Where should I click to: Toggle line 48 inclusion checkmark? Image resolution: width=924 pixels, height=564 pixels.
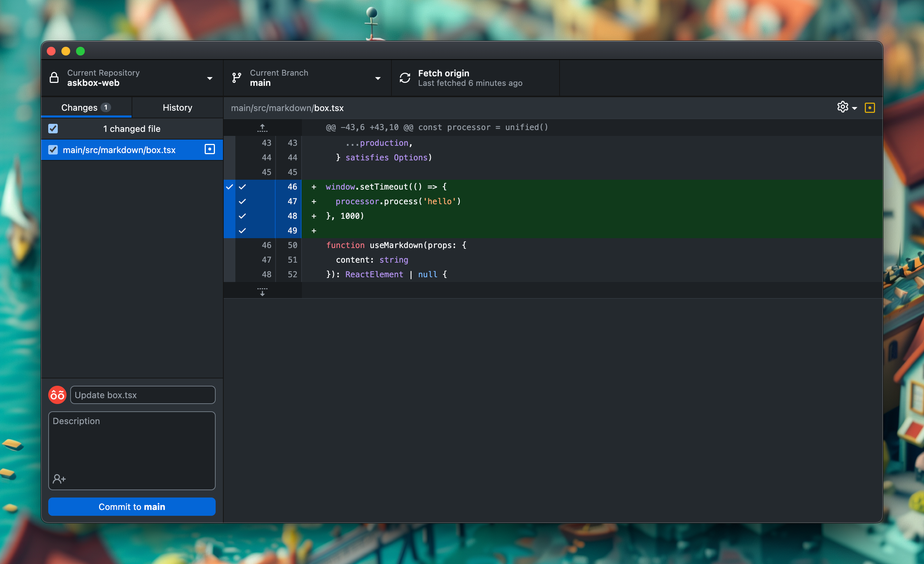pos(242,216)
